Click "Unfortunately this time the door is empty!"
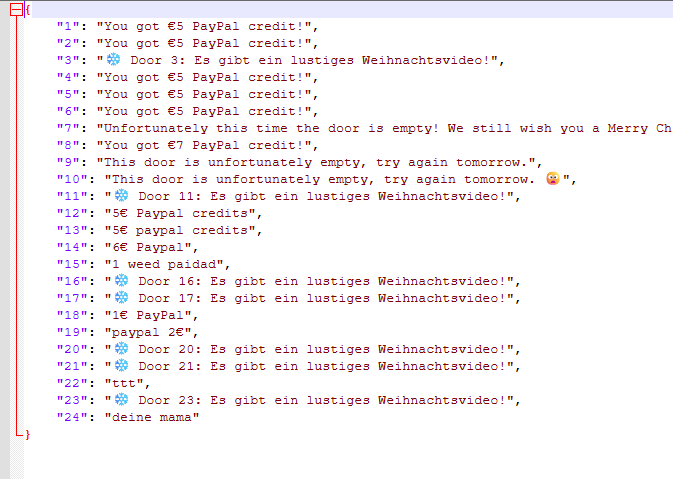 tap(271, 128)
